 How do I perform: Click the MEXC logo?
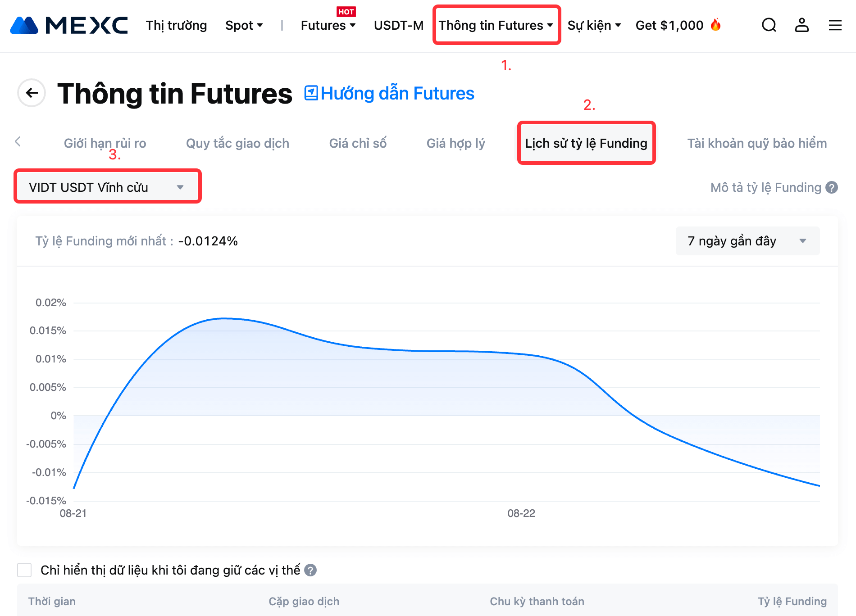click(69, 25)
